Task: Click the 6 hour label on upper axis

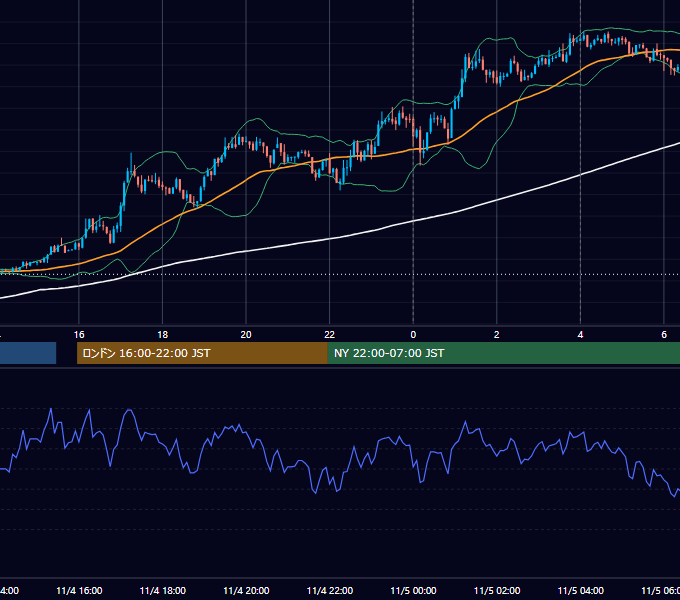Action: point(664,335)
